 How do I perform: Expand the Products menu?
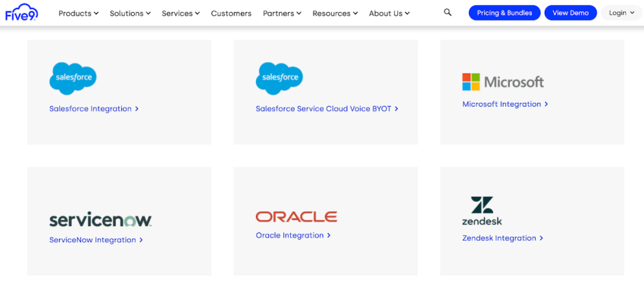[x=79, y=13]
